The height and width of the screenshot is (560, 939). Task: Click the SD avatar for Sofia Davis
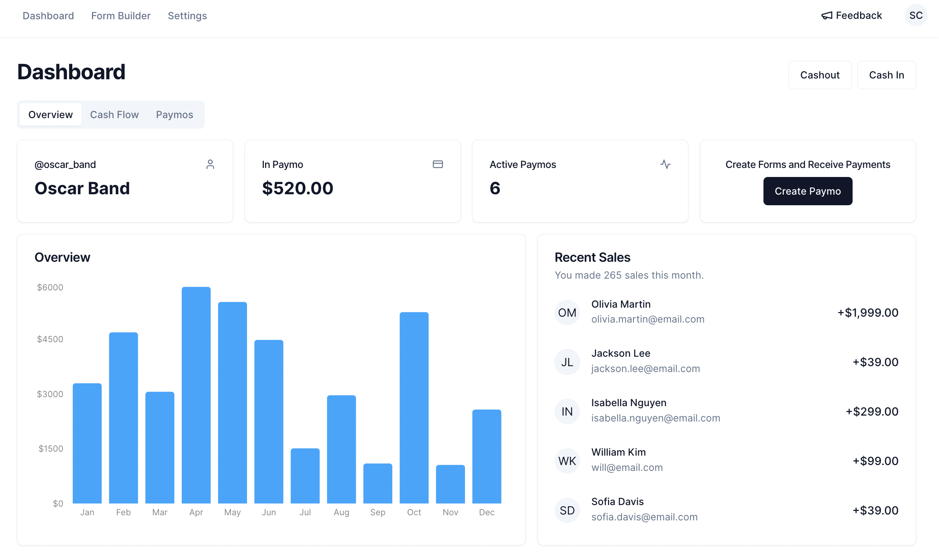coord(567,511)
